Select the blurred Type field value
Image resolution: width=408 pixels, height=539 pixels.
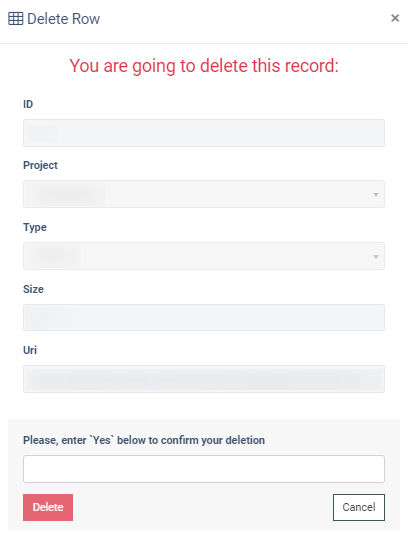coord(54,256)
